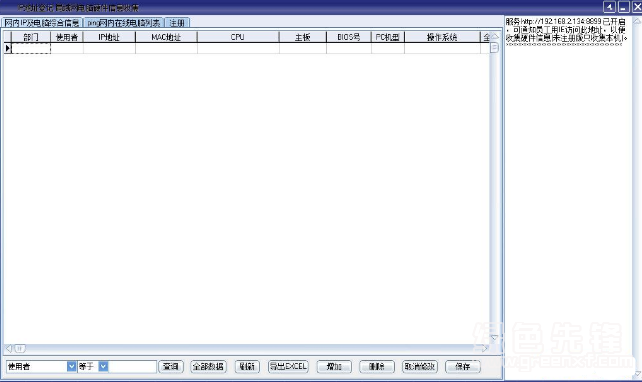Viewport: 642px width, 382px height.
Task: Add a record with 增加 button
Action: coord(334,366)
